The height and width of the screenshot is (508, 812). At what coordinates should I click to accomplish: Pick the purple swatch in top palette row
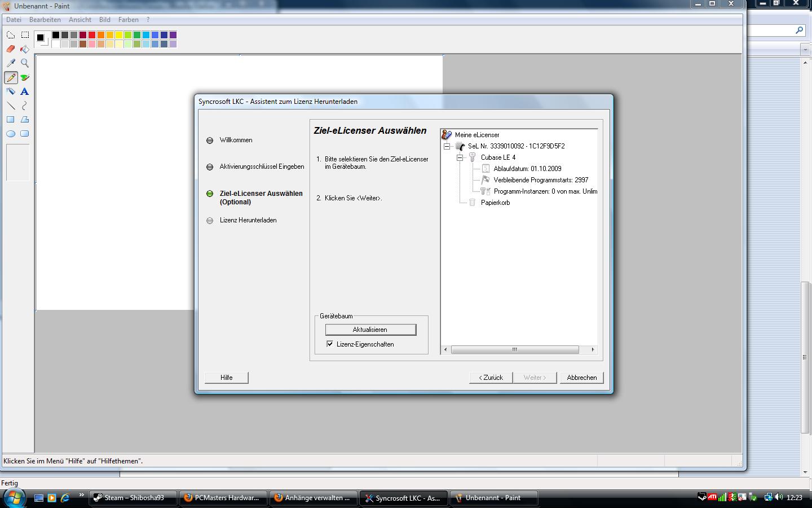[173, 35]
